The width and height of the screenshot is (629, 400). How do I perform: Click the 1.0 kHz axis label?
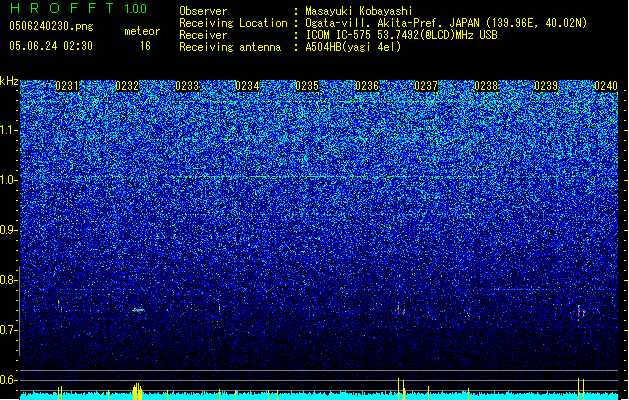tap(8, 180)
